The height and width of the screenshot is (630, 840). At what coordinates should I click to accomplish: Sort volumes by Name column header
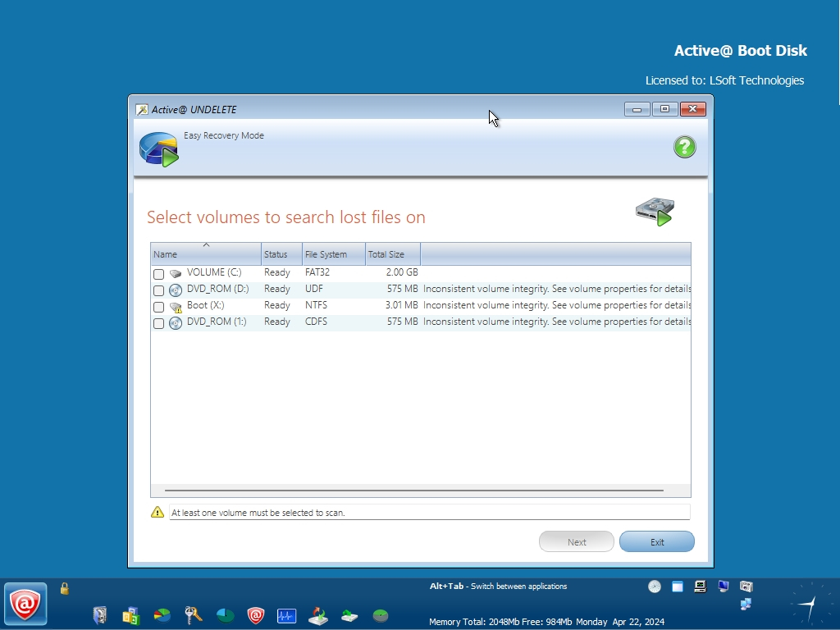point(206,254)
